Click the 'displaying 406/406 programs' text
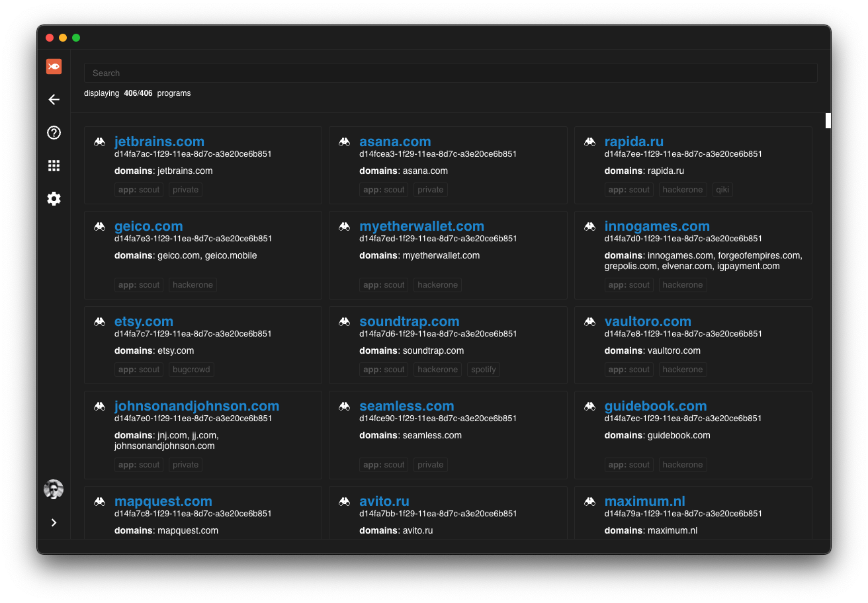The height and width of the screenshot is (603, 868). 138,93
